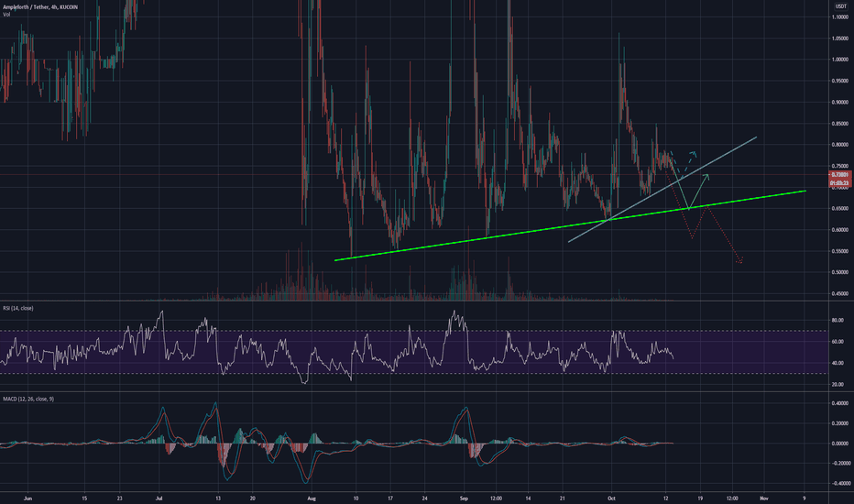Select the RSI (14, close) indicator legend
Viewport: 854px width, 504px height.
click(x=18, y=309)
